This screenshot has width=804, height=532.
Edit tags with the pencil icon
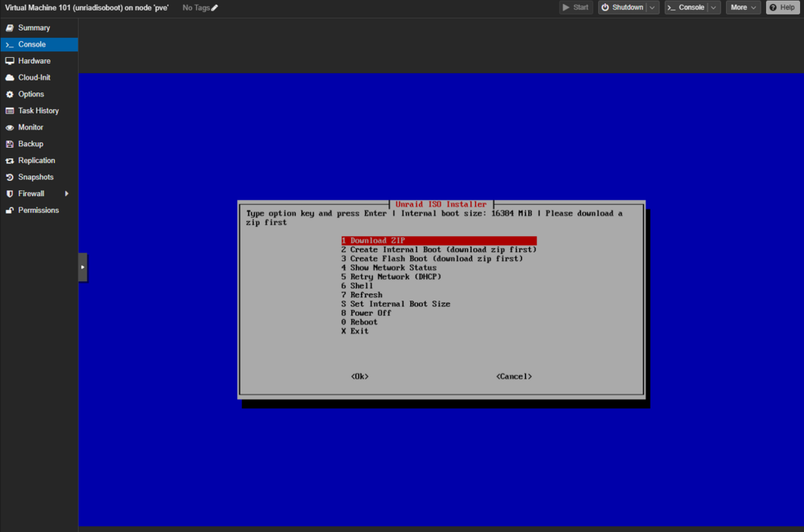tap(215, 8)
